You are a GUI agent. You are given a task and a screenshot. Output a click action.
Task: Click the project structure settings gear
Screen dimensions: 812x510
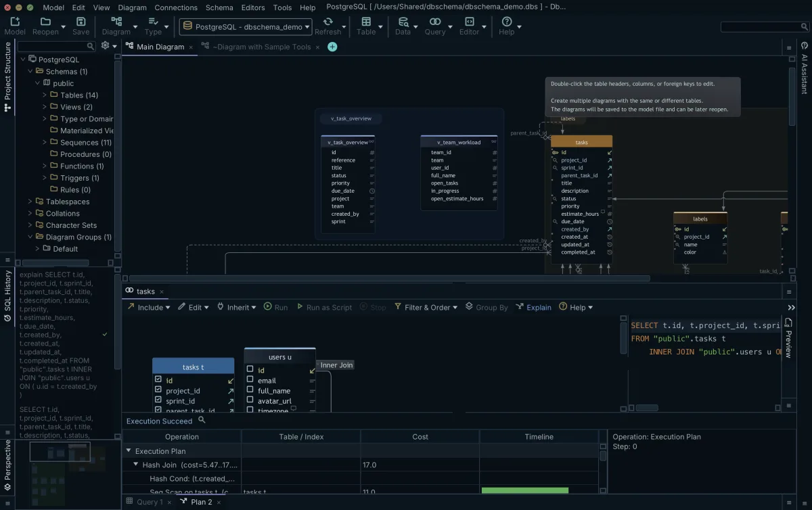(x=105, y=45)
